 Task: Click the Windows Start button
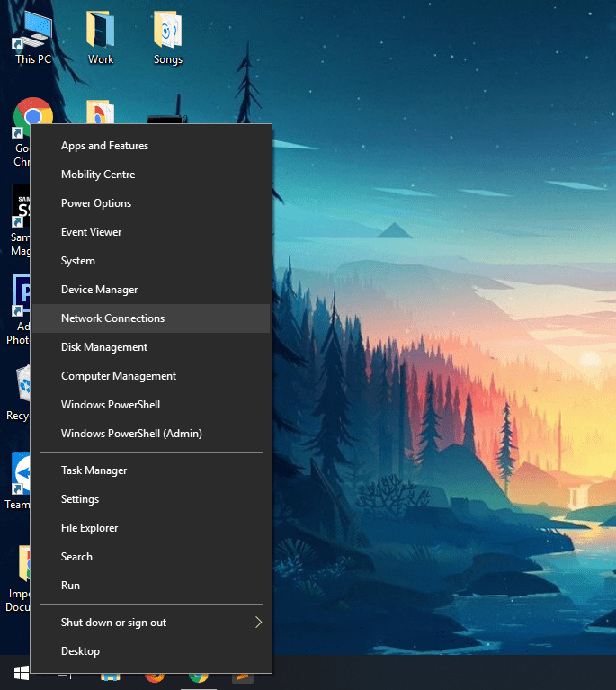[21, 673]
